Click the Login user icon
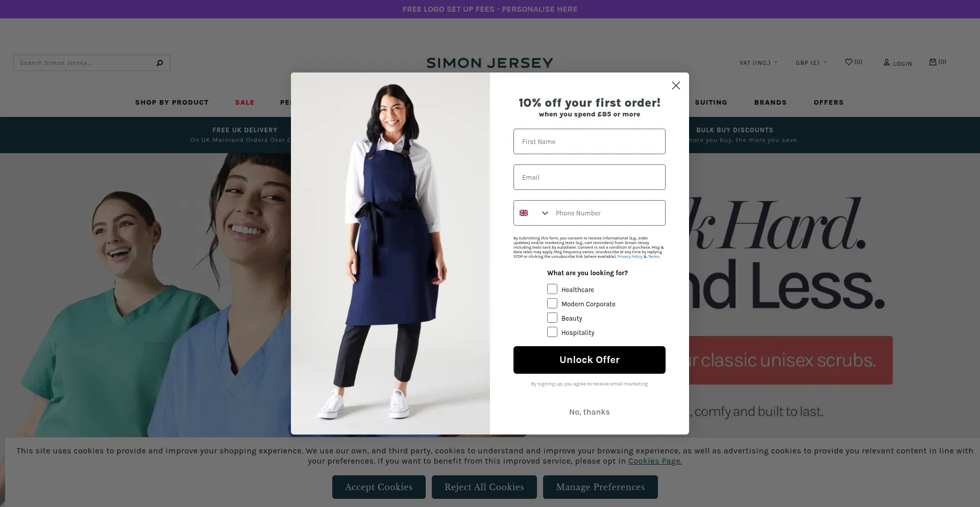The height and width of the screenshot is (507, 980). click(x=887, y=62)
